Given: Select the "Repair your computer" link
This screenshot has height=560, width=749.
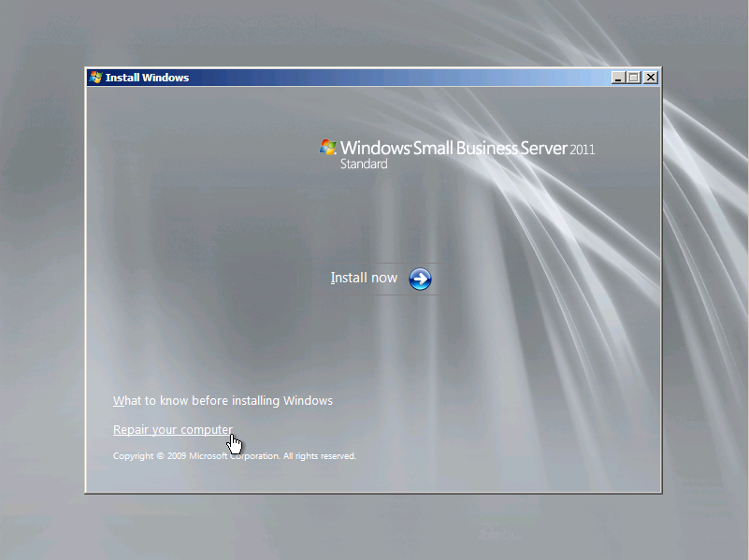Looking at the screenshot, I should point(172,430).
